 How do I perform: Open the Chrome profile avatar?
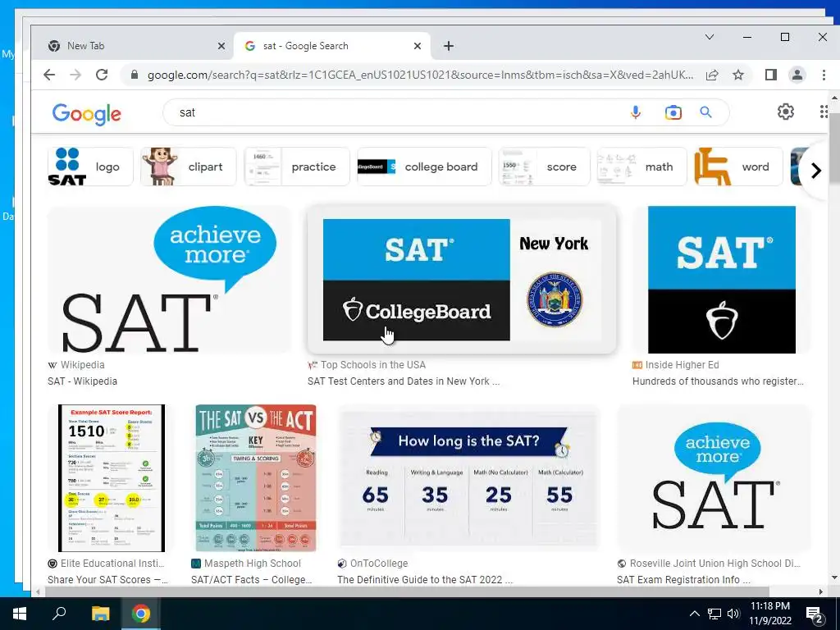click(x=797, y=75)
